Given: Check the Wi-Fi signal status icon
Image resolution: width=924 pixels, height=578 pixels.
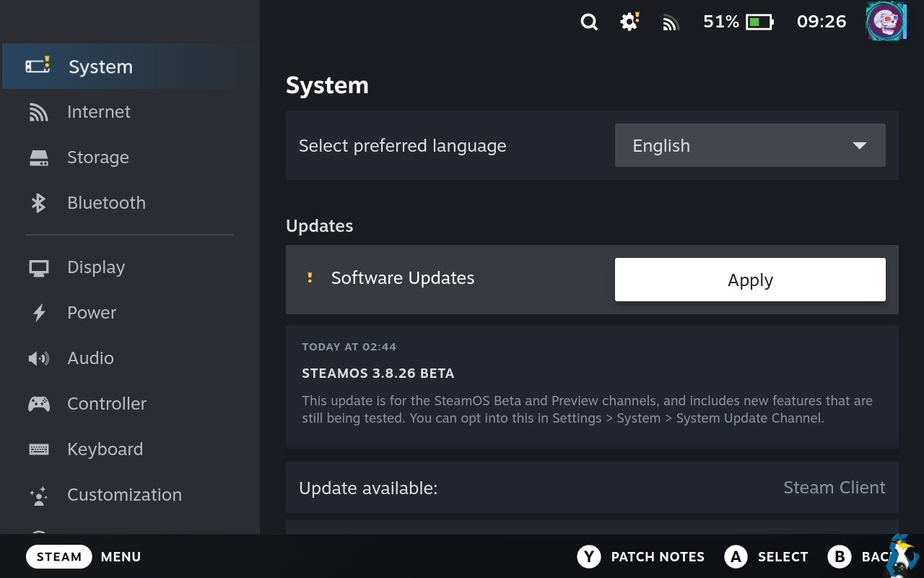Looking at the screenshot, I should pyautogui.click(x=671, y=24).
